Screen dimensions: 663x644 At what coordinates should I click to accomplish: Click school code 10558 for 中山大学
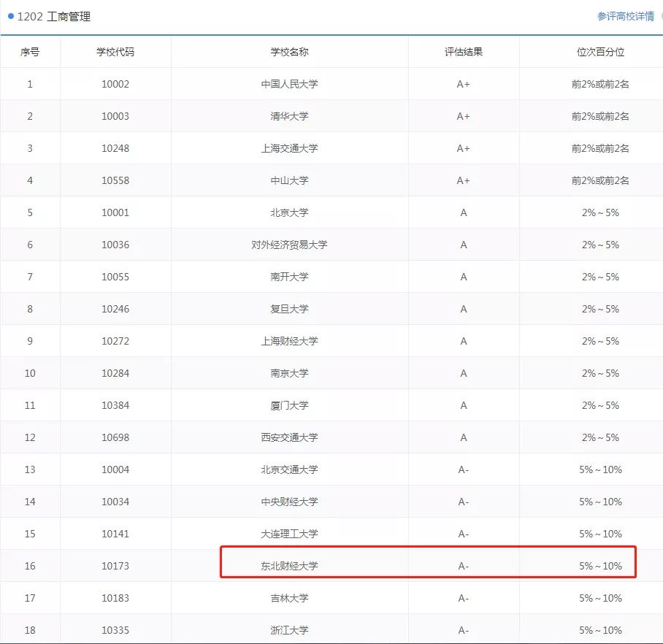coord(115,180)
